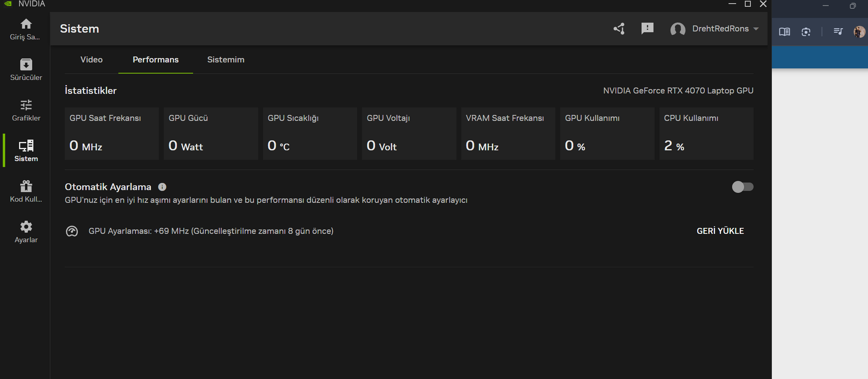The image size is (868, 379).
Task: Click the GPU Sıcaklığı stat card
Action: click(310, 133)
